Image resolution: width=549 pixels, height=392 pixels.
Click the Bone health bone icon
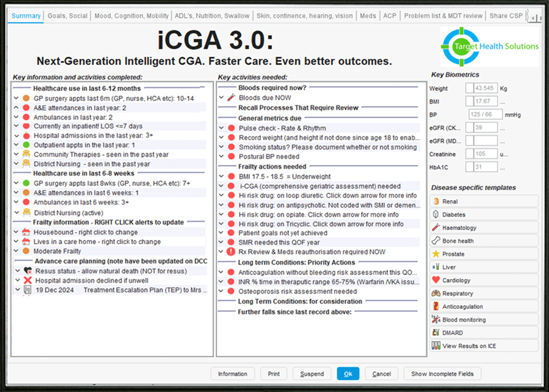point(436,241)
